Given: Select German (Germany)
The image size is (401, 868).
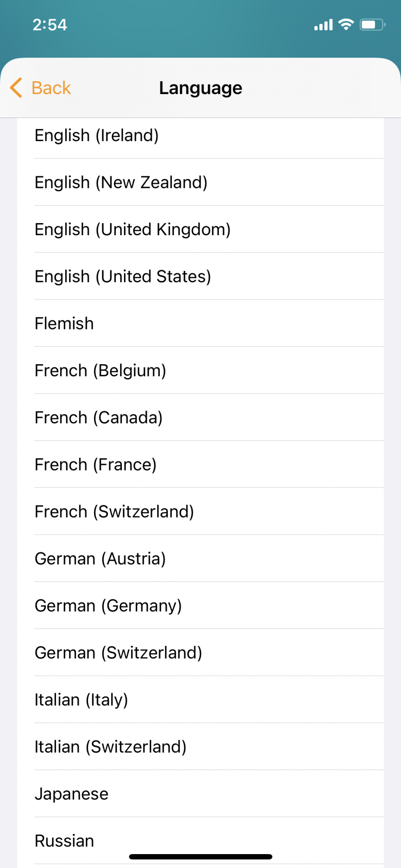Looking at the screenshot, I should [x=200, y=605].
